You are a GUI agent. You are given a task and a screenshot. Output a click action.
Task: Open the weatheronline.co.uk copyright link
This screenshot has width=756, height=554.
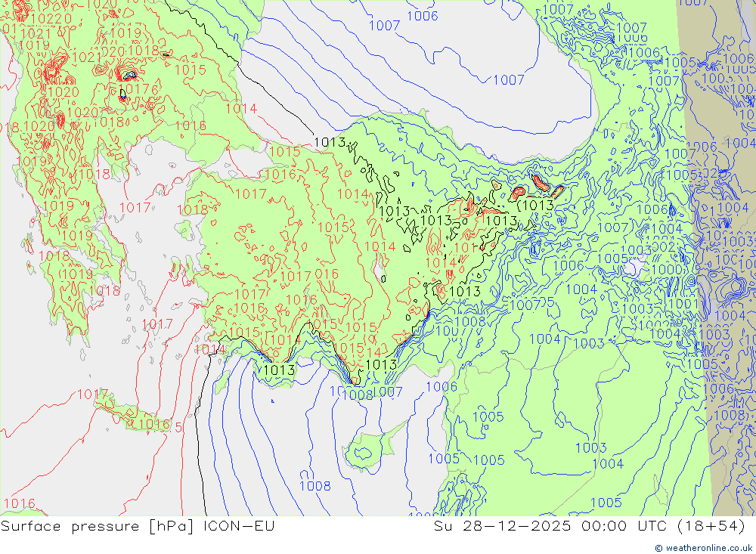[x=703, y=548]
